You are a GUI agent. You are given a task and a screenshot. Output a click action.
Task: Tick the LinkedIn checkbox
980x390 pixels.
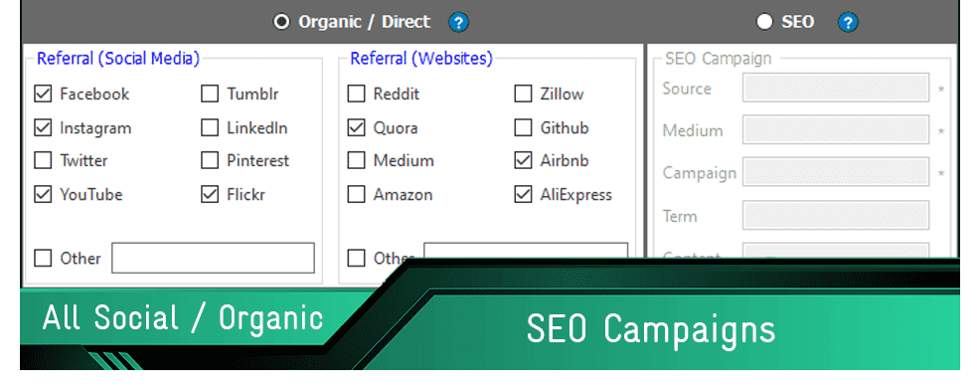[x=210, y=127]
